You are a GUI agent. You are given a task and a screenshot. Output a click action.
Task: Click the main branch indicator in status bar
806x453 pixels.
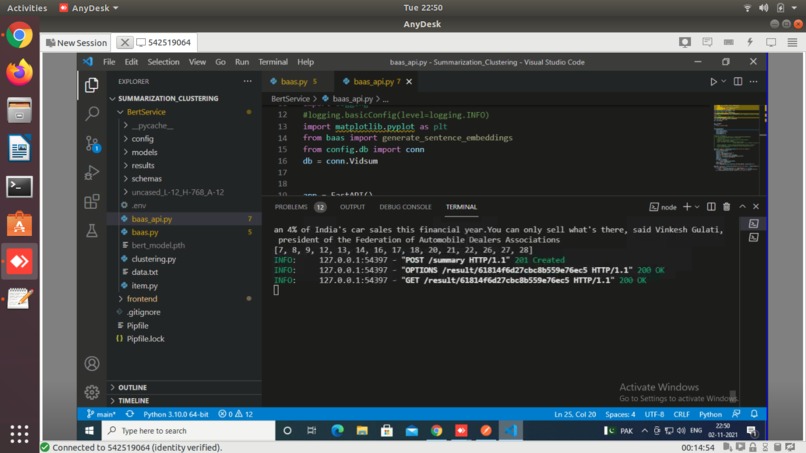click(x=101, y=414)
